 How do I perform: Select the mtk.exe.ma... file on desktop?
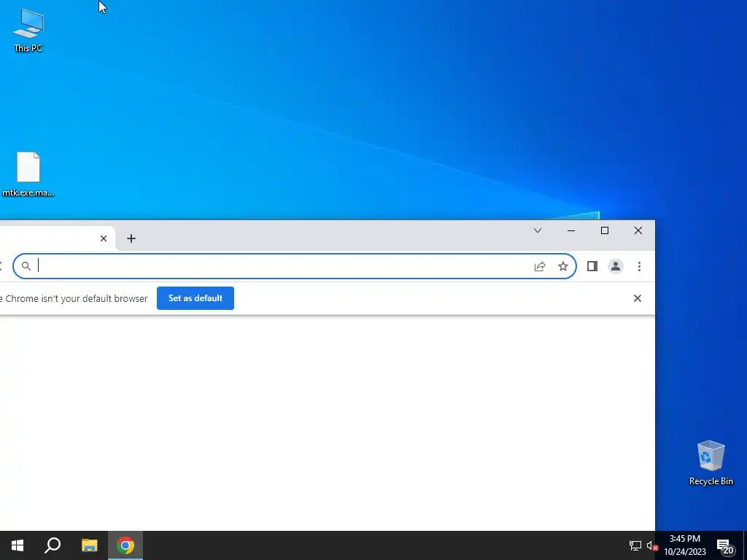click(28, 174)
